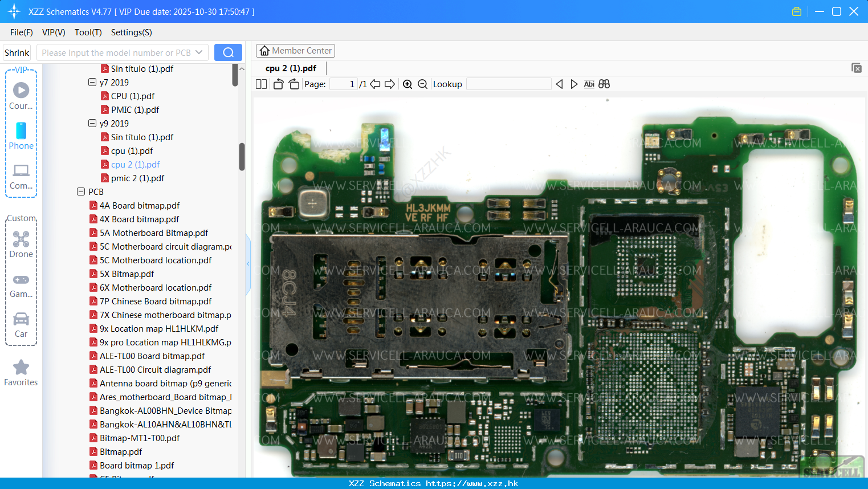The width and height of the screenshot is (868, 489).
Task: Click the yellow shop icon in title bar
Action: coord(797,11)
